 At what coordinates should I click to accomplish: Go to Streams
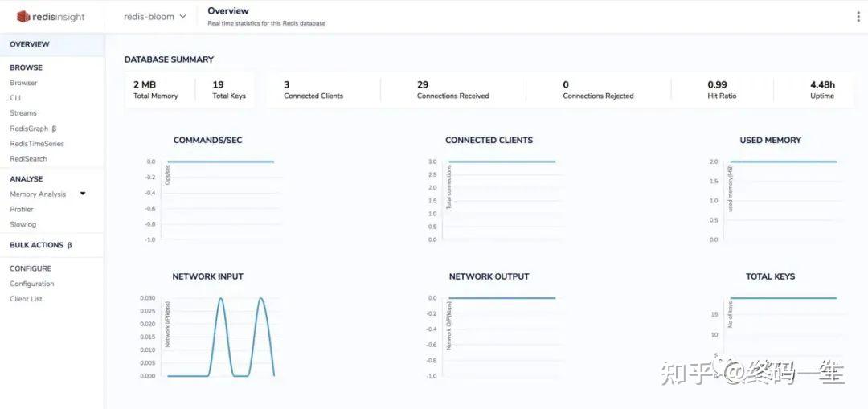point(23,113)
